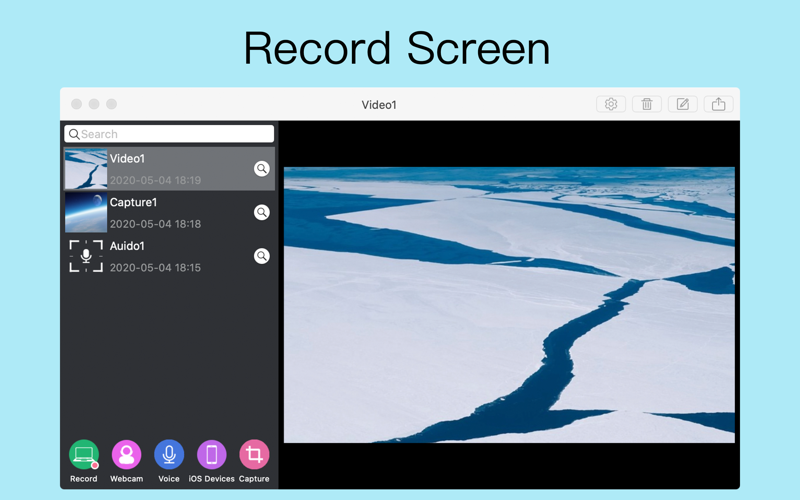Choose the Capture screenshot tool

[x=254, y=455]
